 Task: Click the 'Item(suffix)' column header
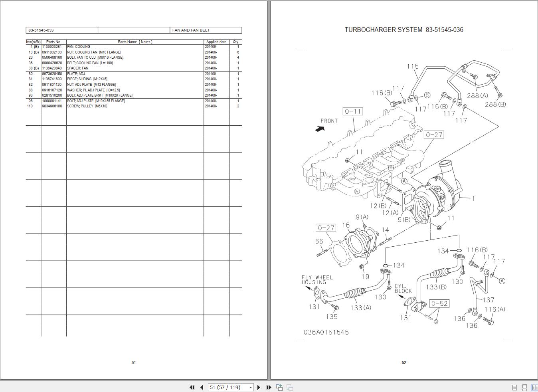[33, 42]
